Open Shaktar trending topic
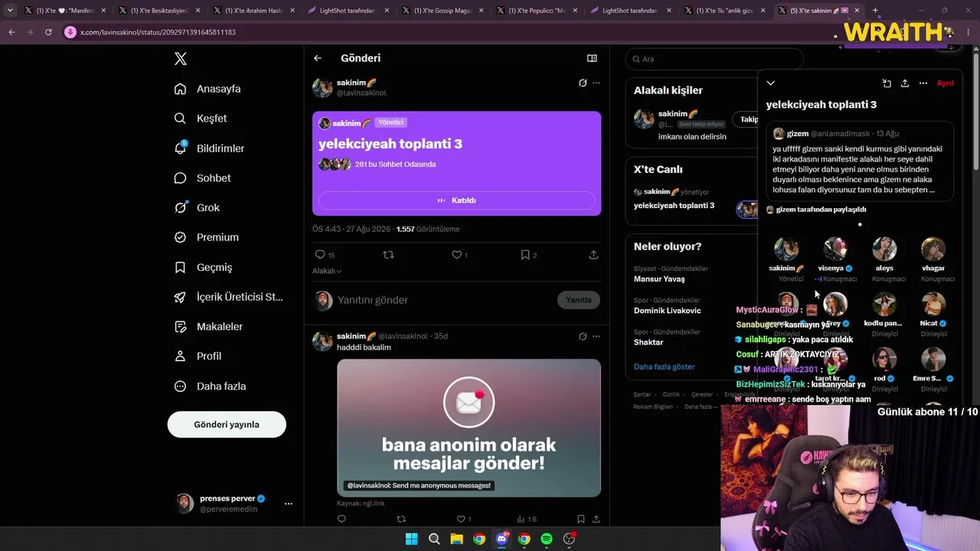980x551 pixels. [x=648, y=342]
